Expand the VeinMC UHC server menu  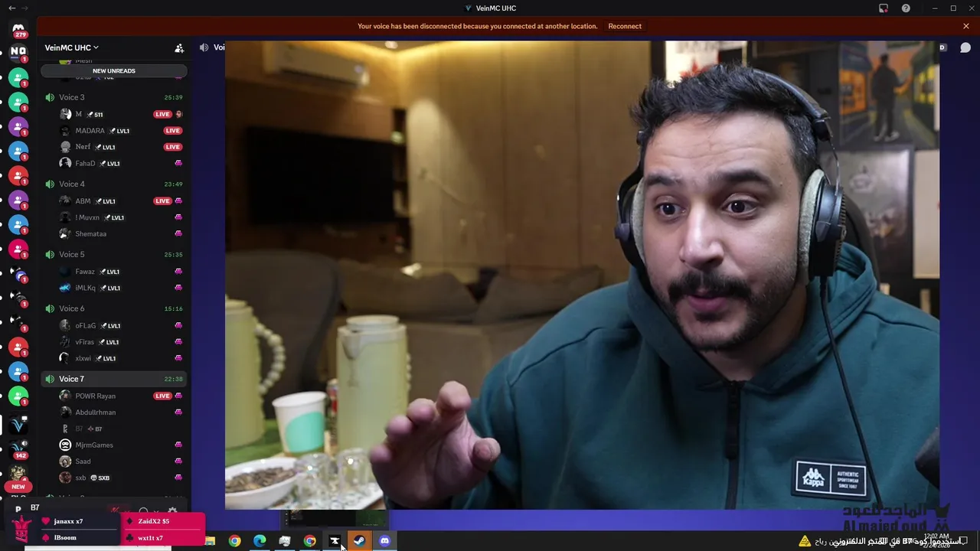(71, 47)
